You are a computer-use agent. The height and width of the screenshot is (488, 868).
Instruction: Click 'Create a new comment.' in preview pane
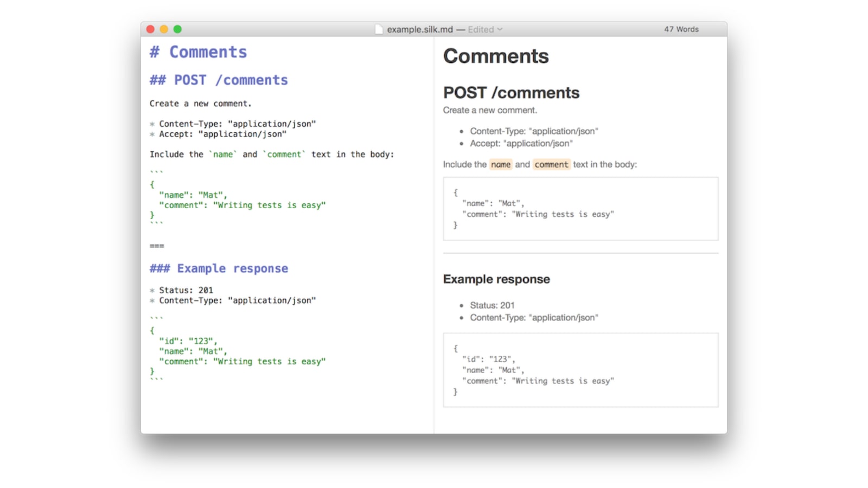click(490, 110)
